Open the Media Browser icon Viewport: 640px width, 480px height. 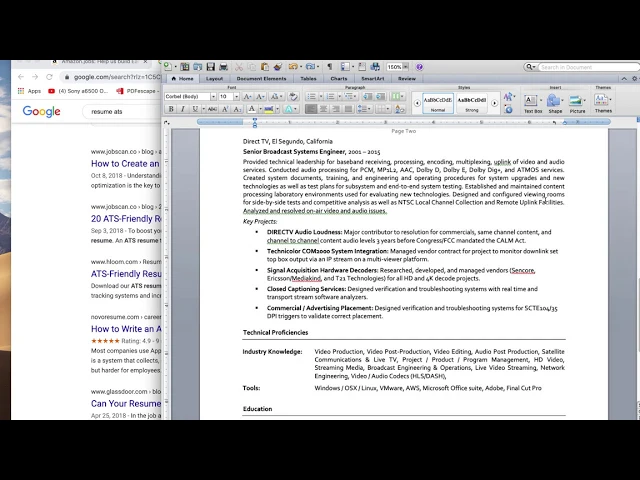pos(375,67)
